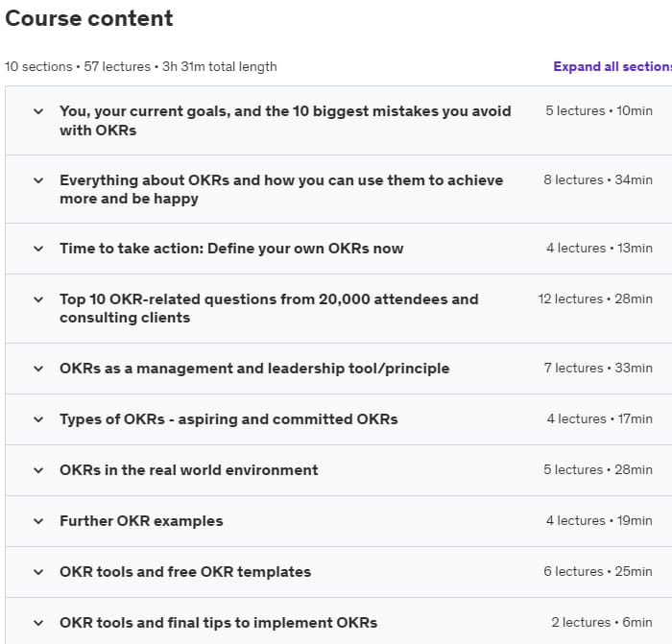672x644 pixels.
Task: Expand chevron for 'Top 10 OKR-related questions'
Action: (38, 299)
